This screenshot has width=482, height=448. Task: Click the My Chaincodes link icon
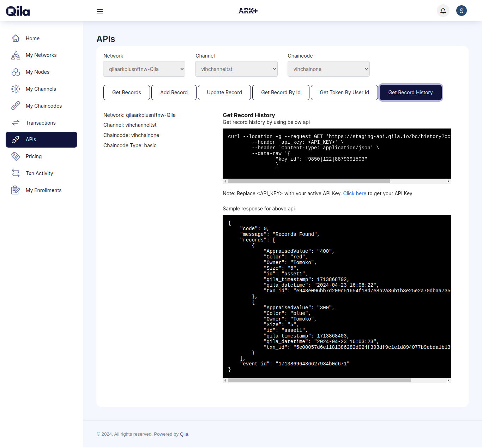point(16,106)
